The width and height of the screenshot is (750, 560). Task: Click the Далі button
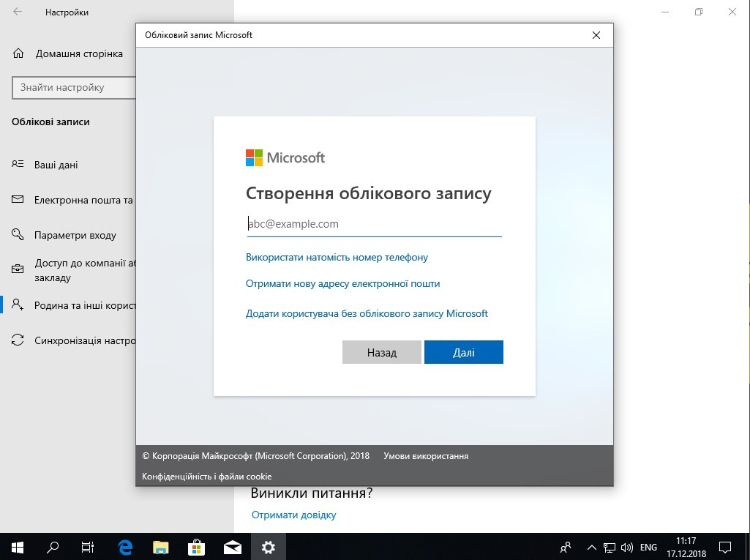coord(463,352)
